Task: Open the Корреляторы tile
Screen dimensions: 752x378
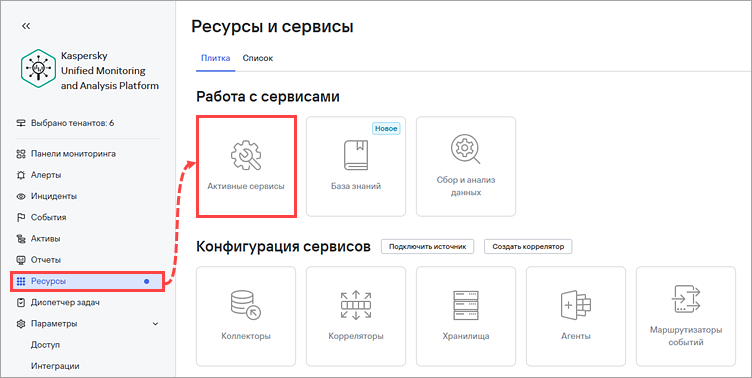Action: tap(356, 317)
